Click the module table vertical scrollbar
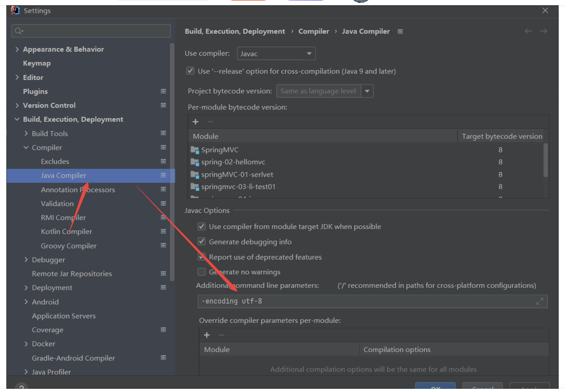This screenshot has width=565, height=392. tap(545, 160)
